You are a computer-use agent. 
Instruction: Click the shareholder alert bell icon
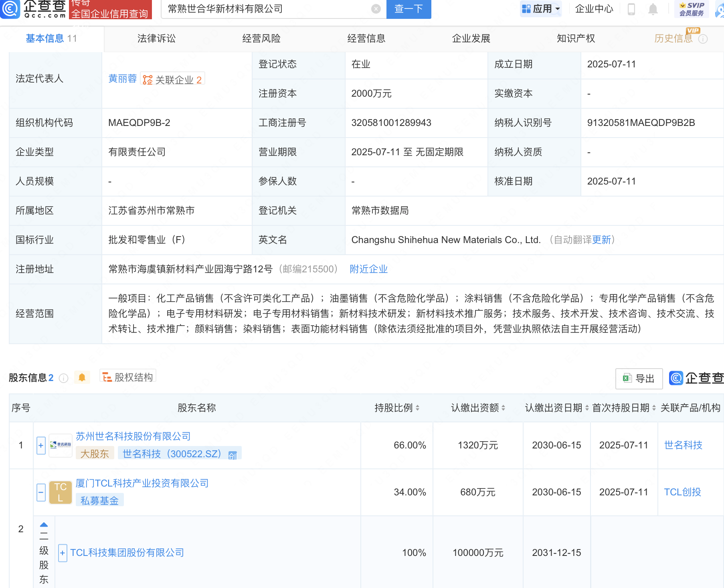click(x=82, y=377)
